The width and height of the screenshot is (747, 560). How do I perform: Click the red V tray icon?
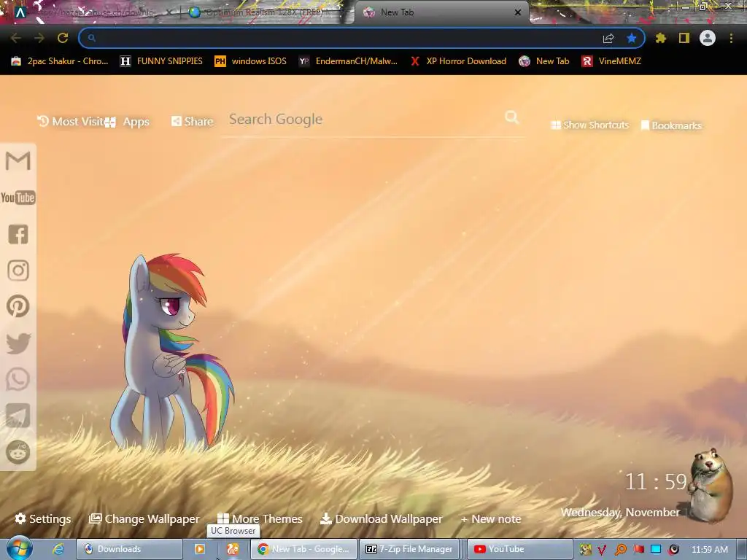click(602, 550)
